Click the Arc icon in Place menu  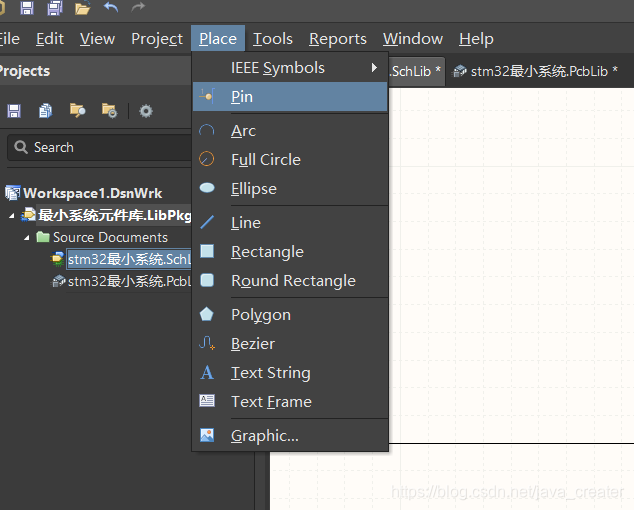pos(207,130)
